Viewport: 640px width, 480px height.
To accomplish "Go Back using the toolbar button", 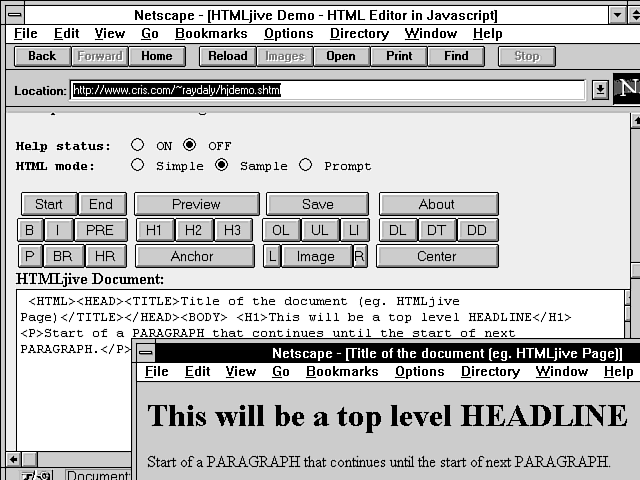I will point(42,56).
